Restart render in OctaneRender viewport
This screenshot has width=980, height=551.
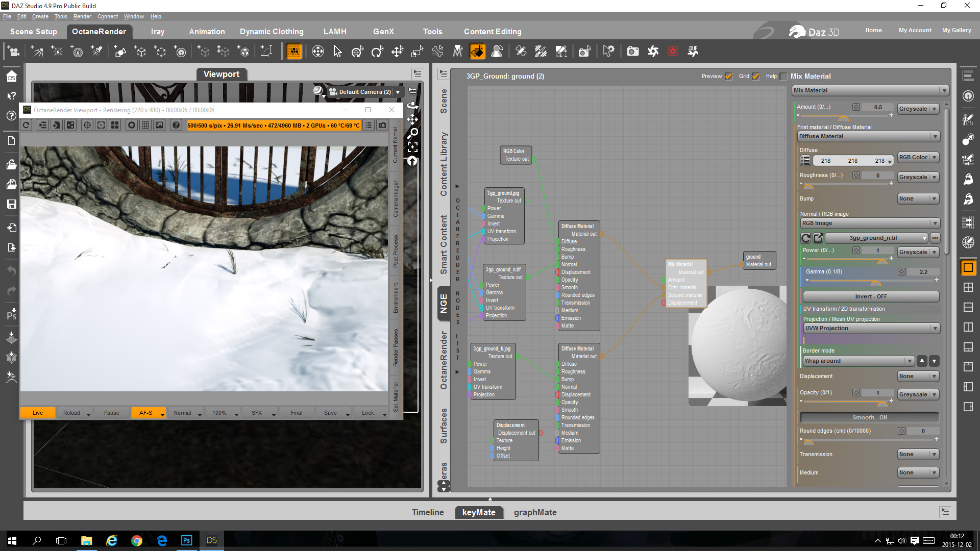point(27,125)
